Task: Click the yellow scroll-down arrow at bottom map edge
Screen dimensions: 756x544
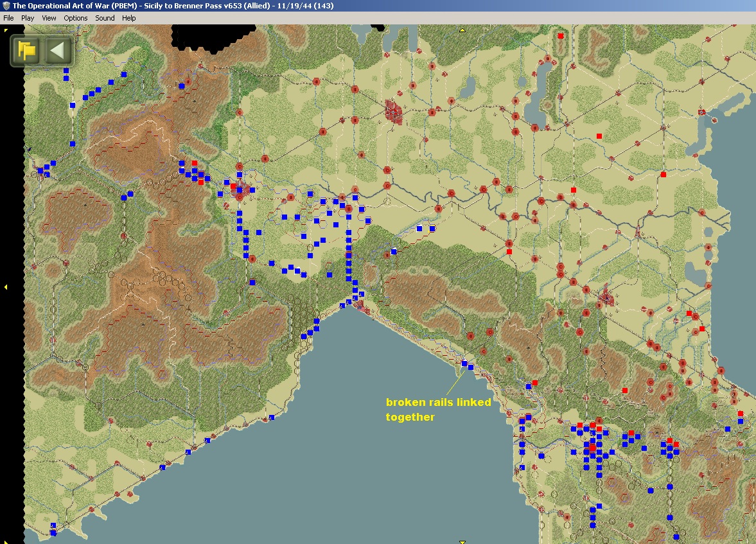Action: point(462,541)
